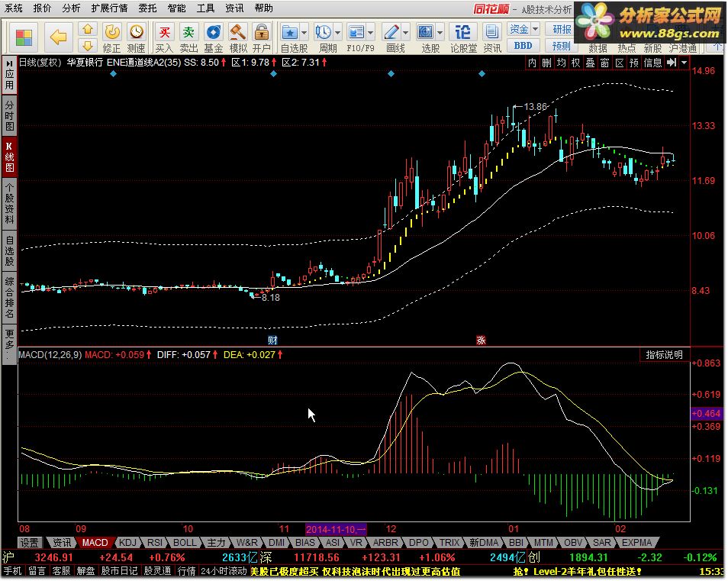This screenshot has height=581, width=728.
Task: Click the 涨 marker on the chart
Action: coord(481,340)
